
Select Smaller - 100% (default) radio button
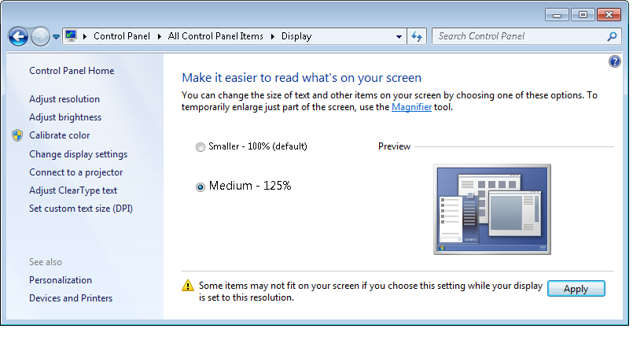[201, 147]
